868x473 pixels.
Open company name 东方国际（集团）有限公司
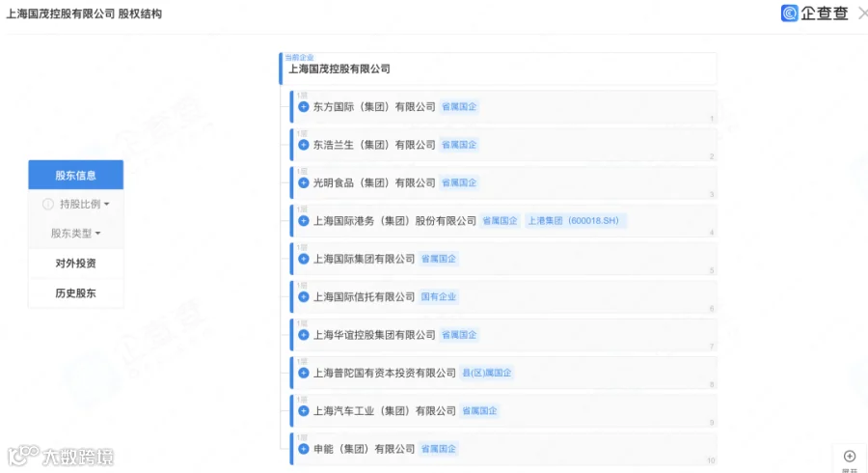[x=374, y=107]
